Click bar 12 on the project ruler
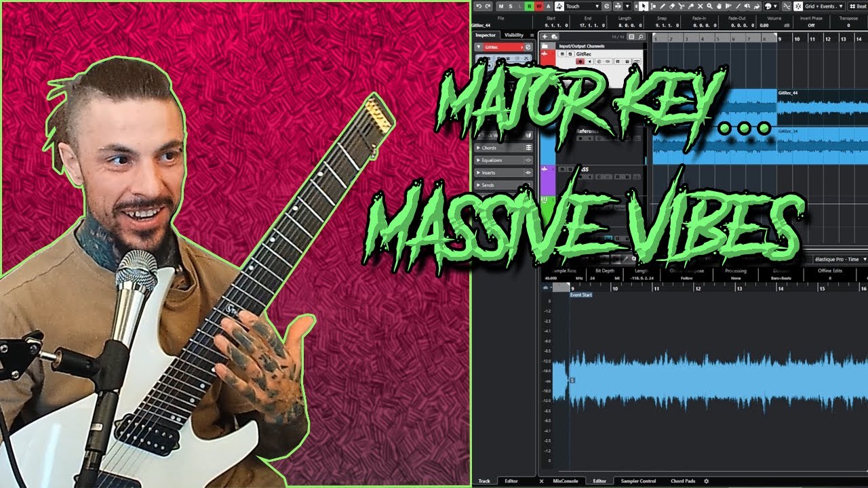Screen dimensions: 868x488 tap(827, 39)
